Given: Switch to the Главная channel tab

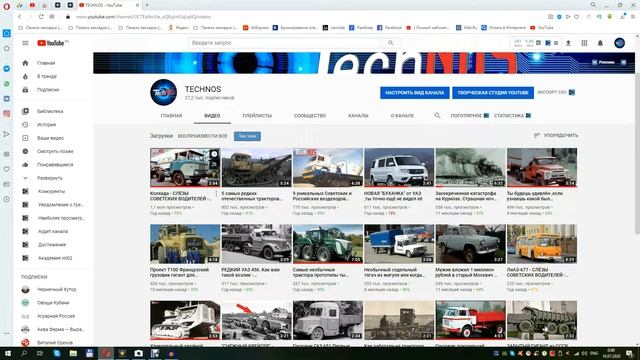Looking at the screenshot, I should pos(171,116).
